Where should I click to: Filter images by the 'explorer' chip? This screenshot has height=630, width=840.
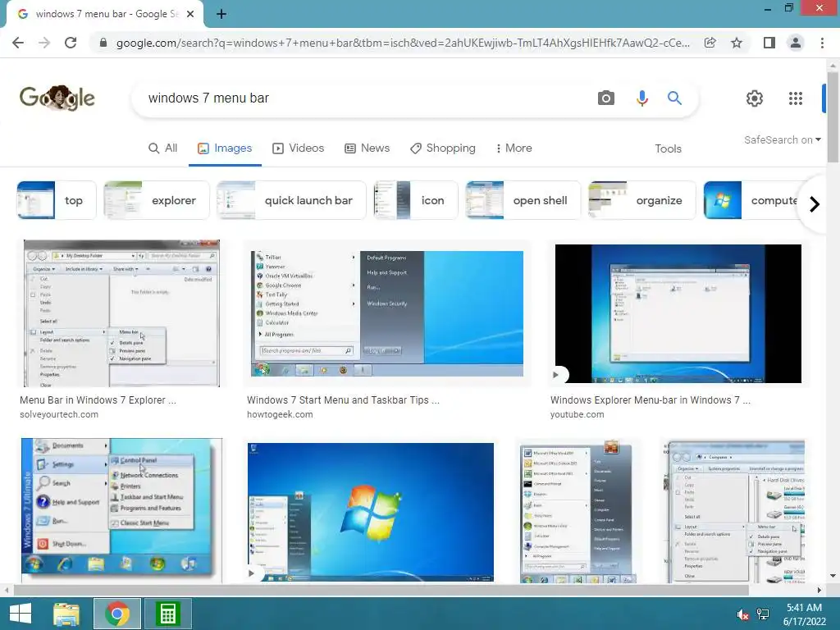click(x=156, y=200)
